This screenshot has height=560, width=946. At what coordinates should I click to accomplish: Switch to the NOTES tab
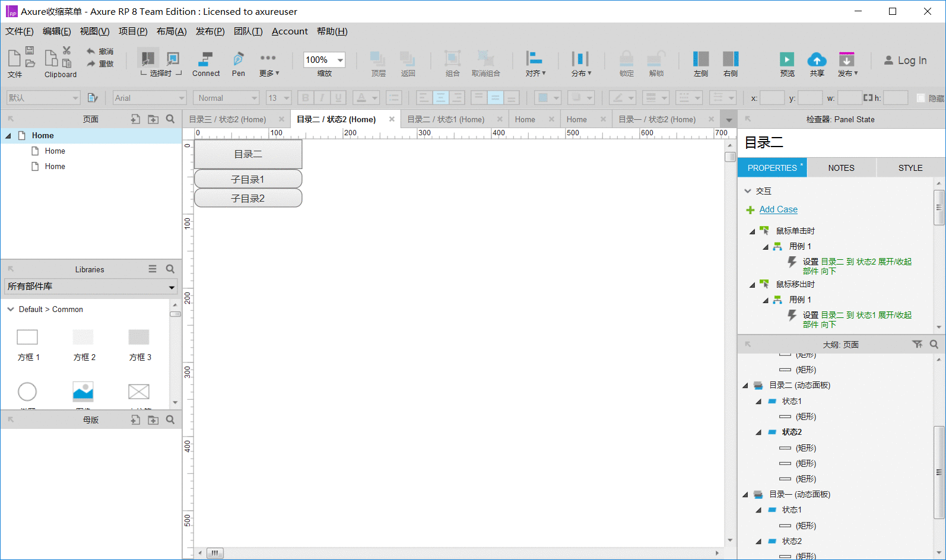point(841,168)
